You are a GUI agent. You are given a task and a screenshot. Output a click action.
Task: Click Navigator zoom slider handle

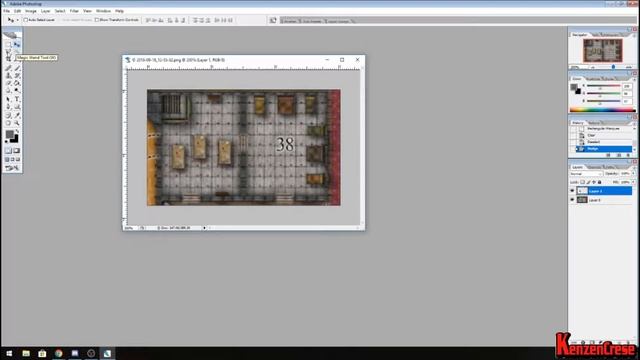(x=613, y=67)
